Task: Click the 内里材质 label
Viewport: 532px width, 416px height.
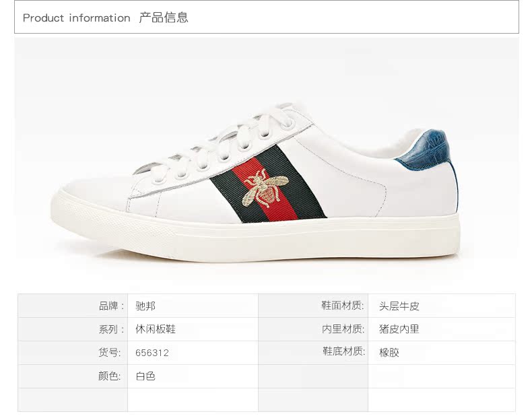Action: point(343,329)
